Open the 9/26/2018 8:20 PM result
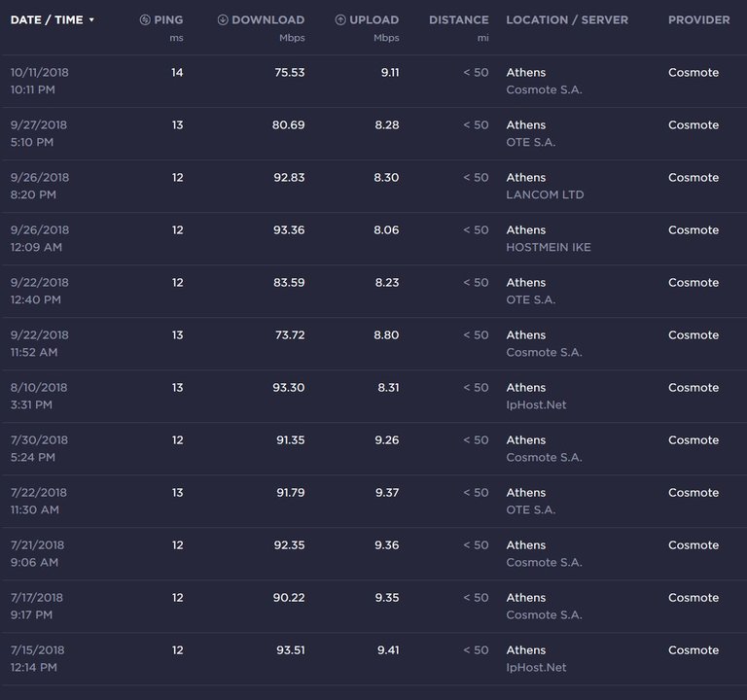The image size is (747, 700). pyautogui.click(x=373, y=187)
